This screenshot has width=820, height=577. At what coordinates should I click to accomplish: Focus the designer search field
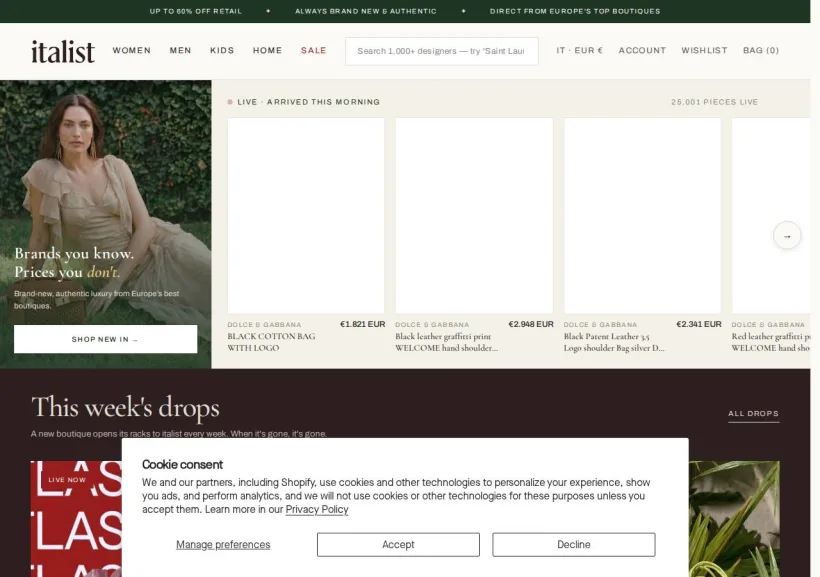(442, 51)
